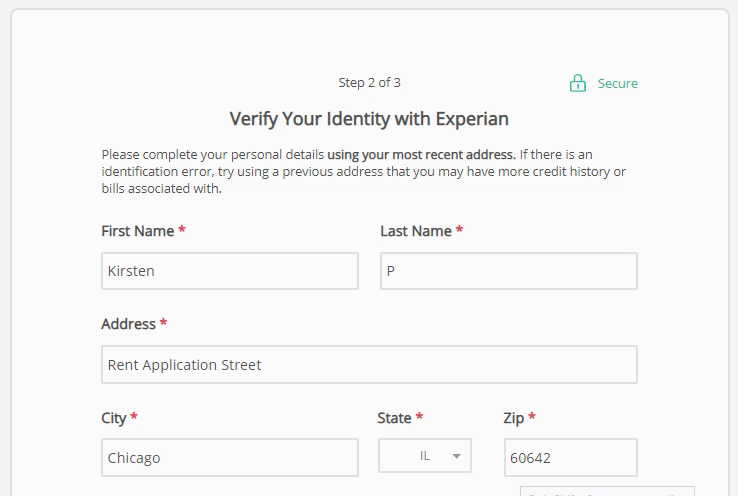Click the Last Name input field
Viewport: 738px width, 496px height.
(509, 271)
